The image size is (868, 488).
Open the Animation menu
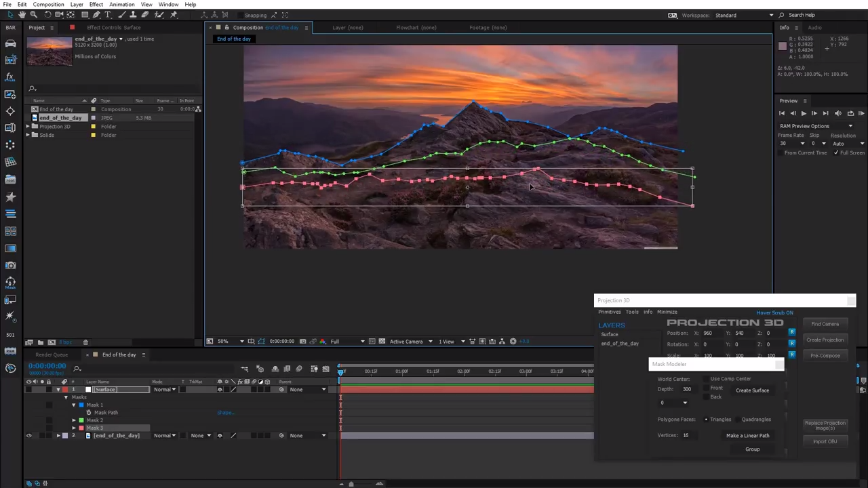(x=121, y=5)
